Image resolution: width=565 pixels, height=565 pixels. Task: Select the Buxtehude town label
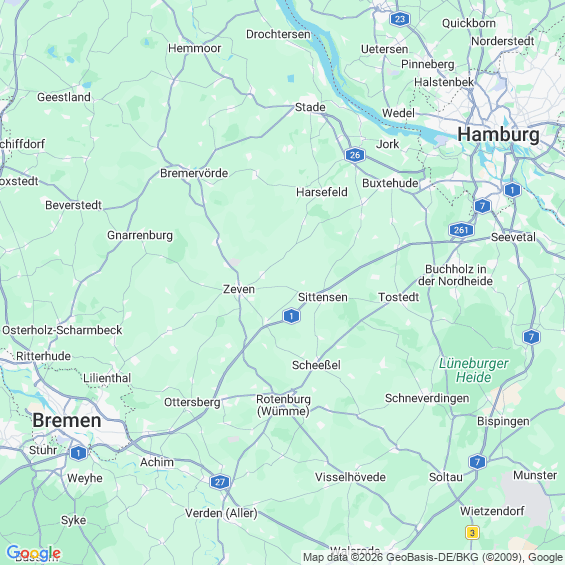390,183
